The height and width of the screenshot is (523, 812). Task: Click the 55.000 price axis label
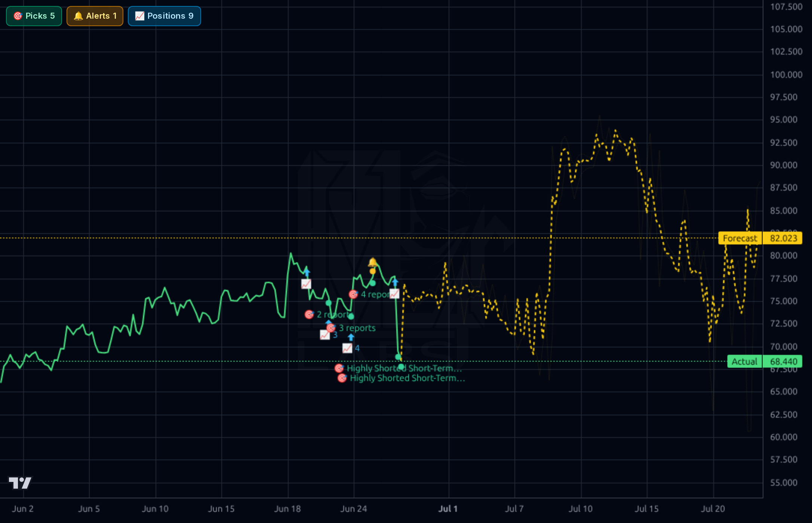click(x=784, y=483)
